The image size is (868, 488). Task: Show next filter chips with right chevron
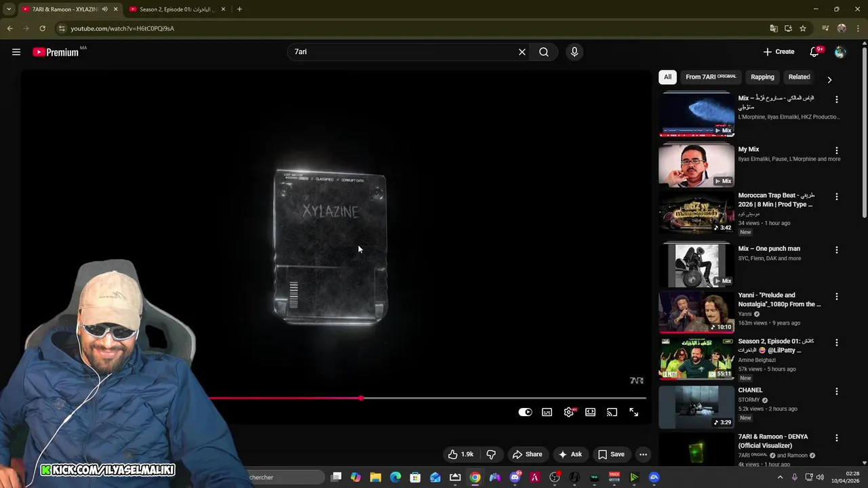[829, 80]
